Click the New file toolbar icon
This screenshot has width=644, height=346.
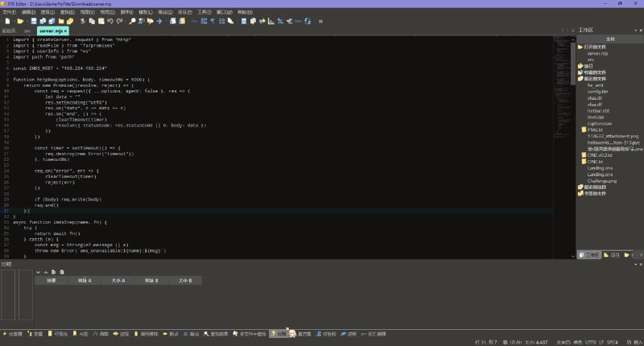pyautogui.click(x=6, y=22)
